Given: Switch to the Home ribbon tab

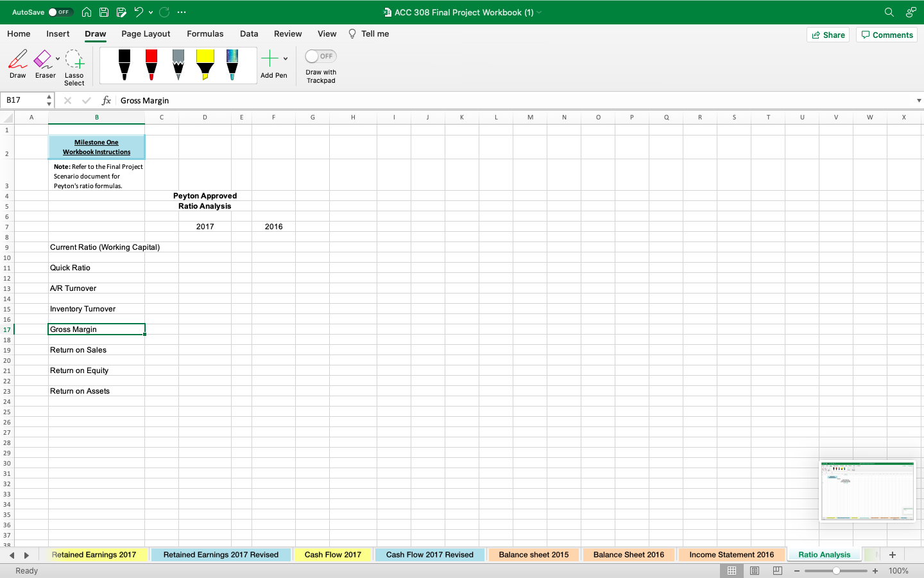Looking at the screenshot, I should click(x=19, y=34).
